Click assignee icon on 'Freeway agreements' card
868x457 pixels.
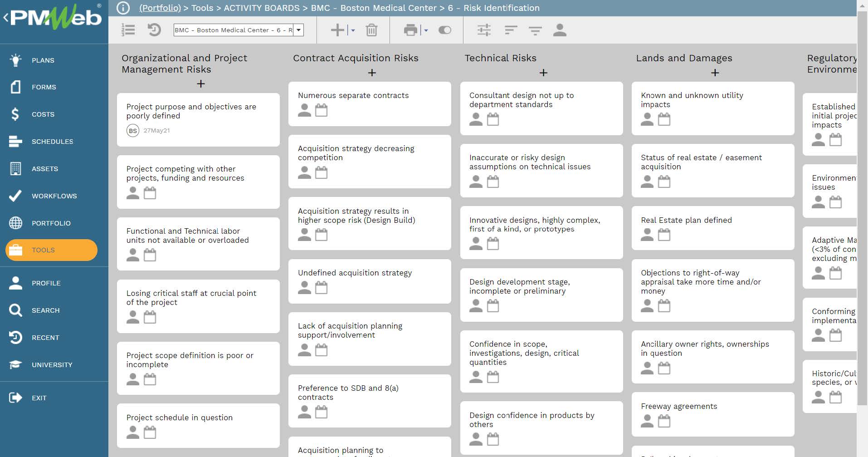647,421
